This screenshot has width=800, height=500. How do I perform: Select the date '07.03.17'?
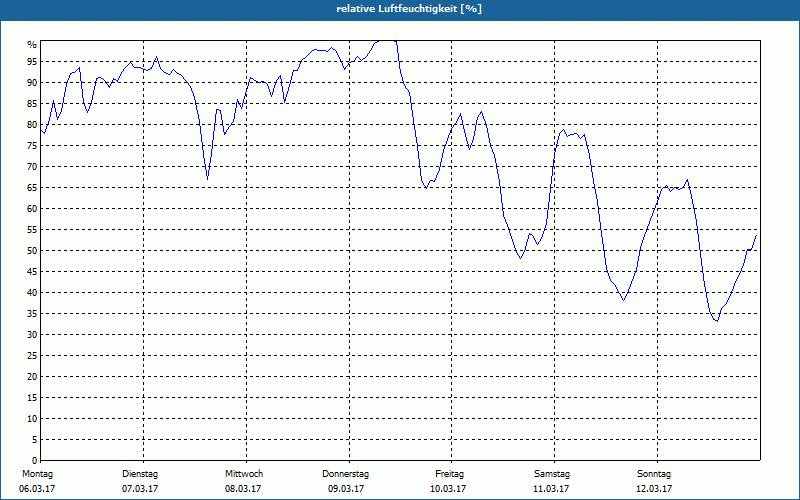[140, 489]
